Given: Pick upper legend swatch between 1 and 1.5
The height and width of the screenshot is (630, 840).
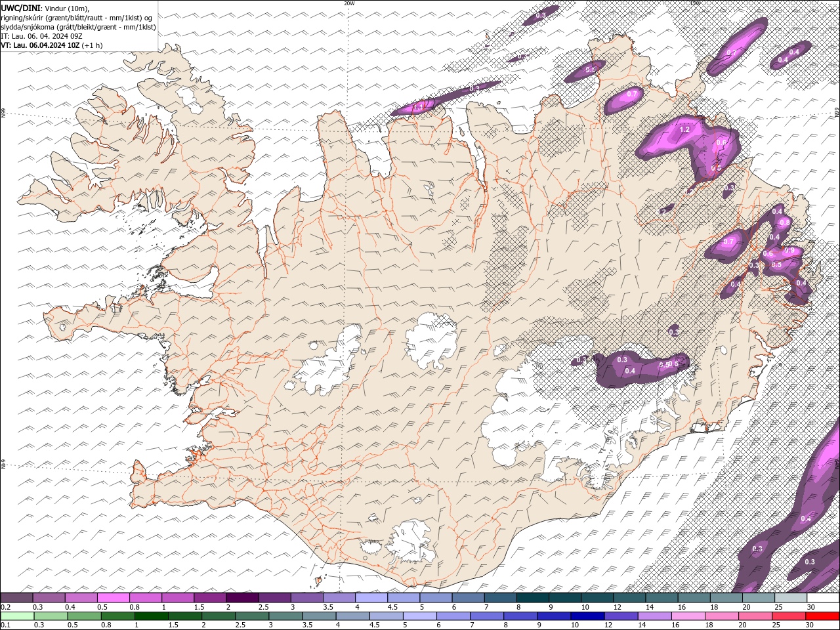Looking at the screenshot, I should point(178,598).
